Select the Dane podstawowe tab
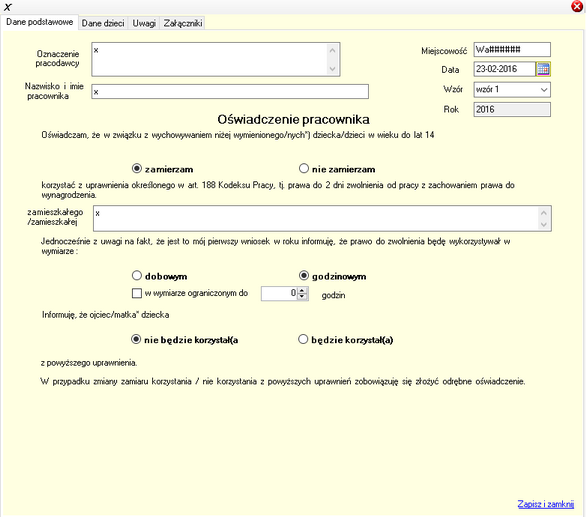The height and width of the screenshot is (517, 587). tap(39, 22)
